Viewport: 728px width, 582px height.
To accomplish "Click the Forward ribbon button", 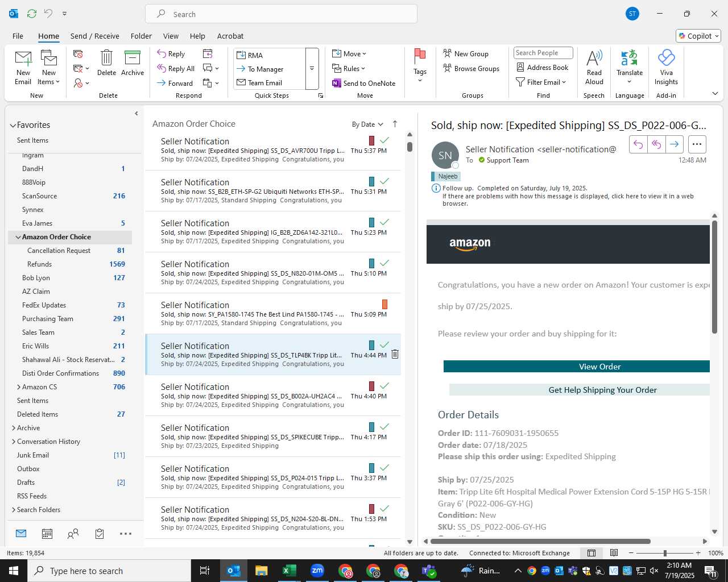I will [175, 83].
